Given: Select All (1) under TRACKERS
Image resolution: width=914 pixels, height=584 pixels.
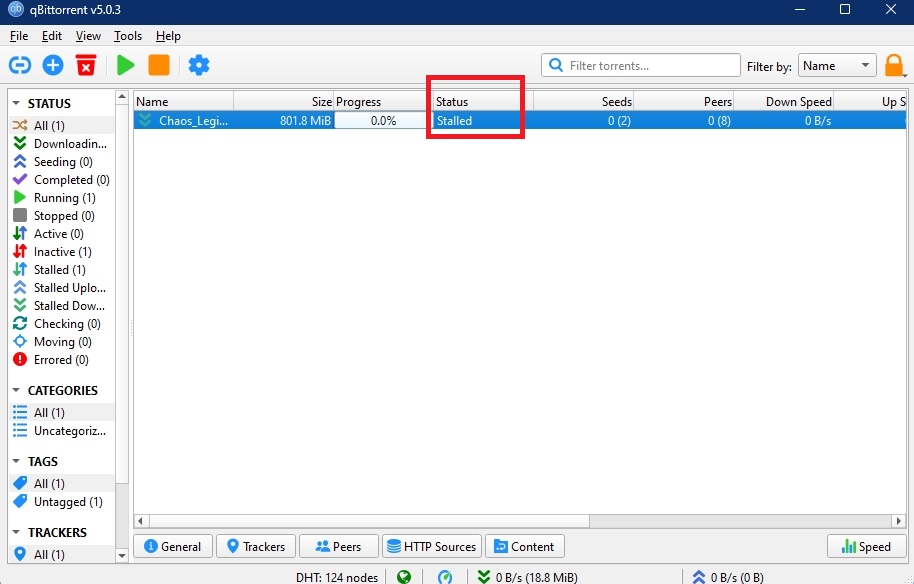Looking at the screenshot, I should click(x=61, y=554).
